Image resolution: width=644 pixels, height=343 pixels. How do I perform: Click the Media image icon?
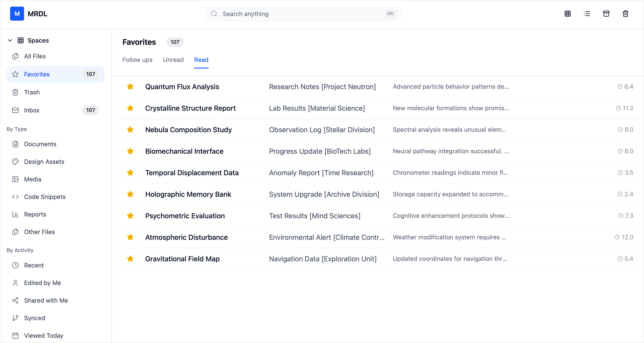15,179
